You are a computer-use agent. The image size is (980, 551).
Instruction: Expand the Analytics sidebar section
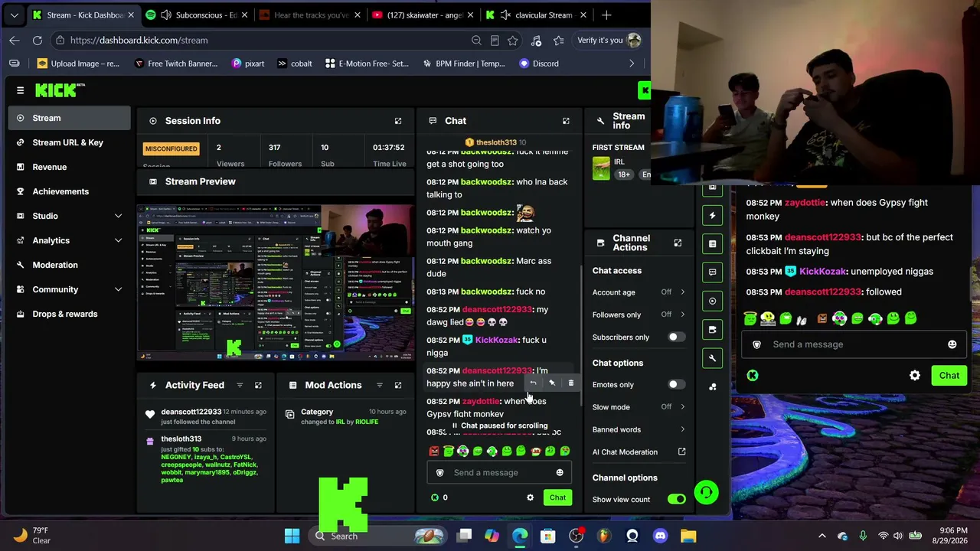tap(118, 240)
